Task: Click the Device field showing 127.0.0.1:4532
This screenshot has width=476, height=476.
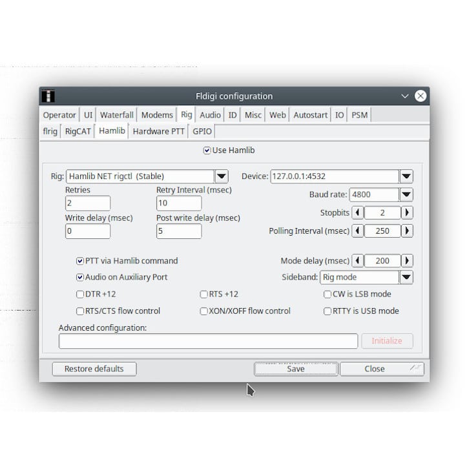Action: coord(335,176)
